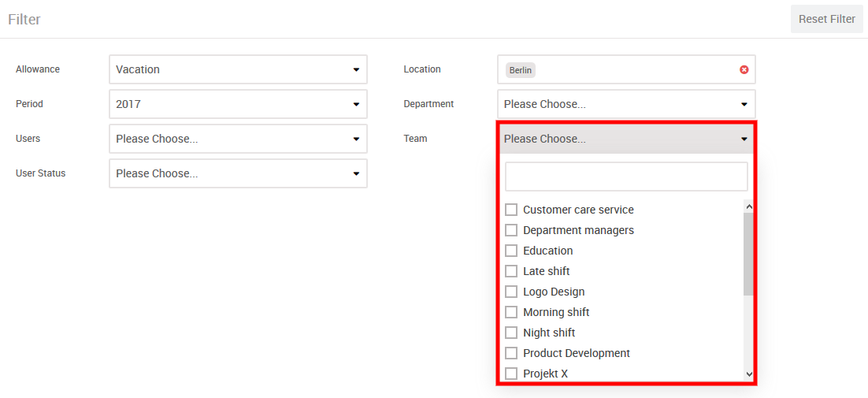The width and height of the screenshot is (868, 398).
Task: Remove the Berlin location tag
Action: 744,69
